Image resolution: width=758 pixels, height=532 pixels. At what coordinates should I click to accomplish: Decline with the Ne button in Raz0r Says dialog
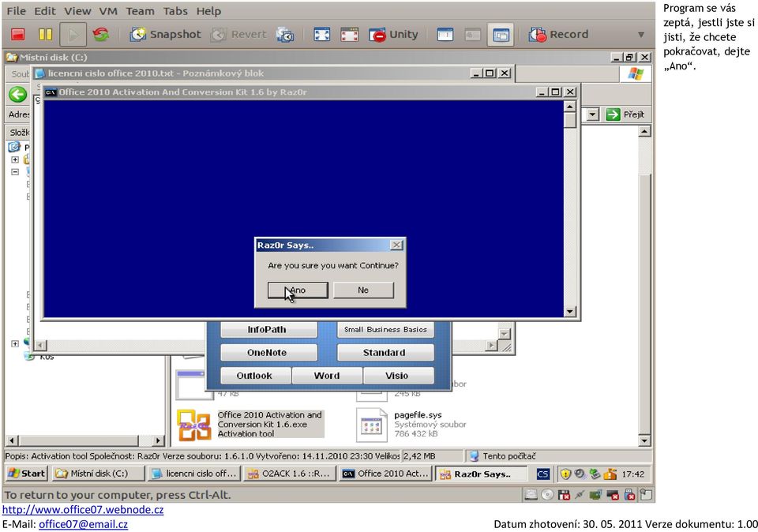click(x=363, y=290)
